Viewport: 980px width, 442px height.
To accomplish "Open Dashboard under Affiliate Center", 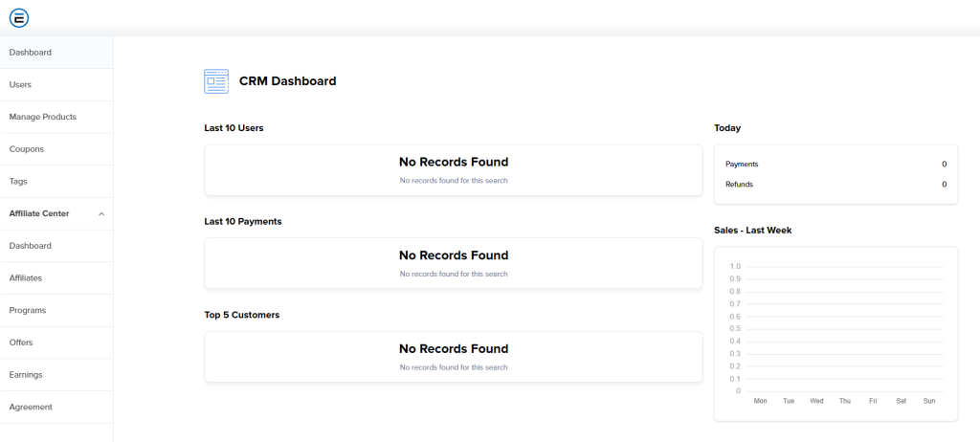I will coord(56,246).
